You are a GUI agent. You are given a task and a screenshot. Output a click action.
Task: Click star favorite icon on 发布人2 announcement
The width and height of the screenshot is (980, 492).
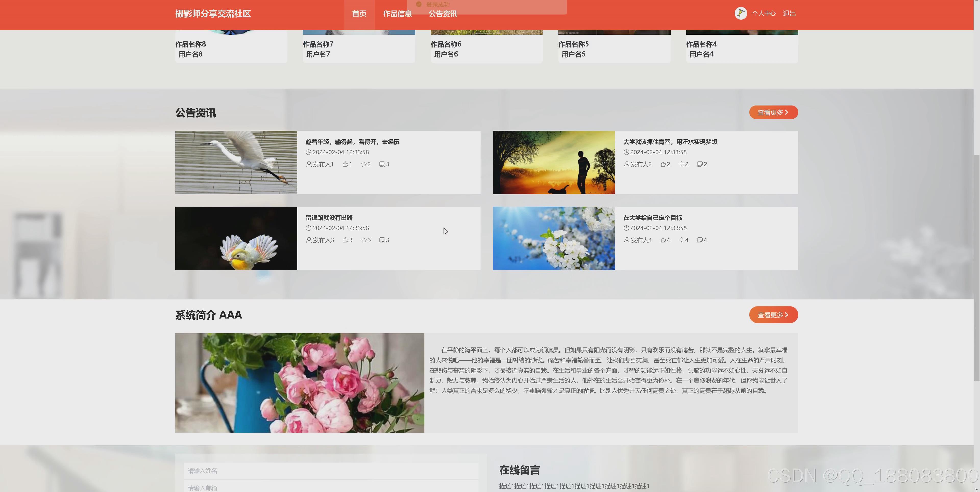tap(681, 164)
